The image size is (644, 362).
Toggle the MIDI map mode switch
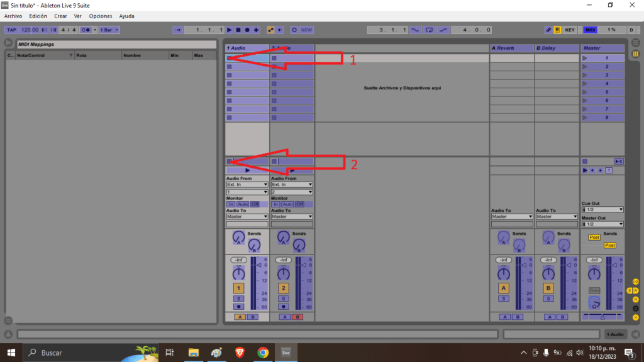point(590,30)
